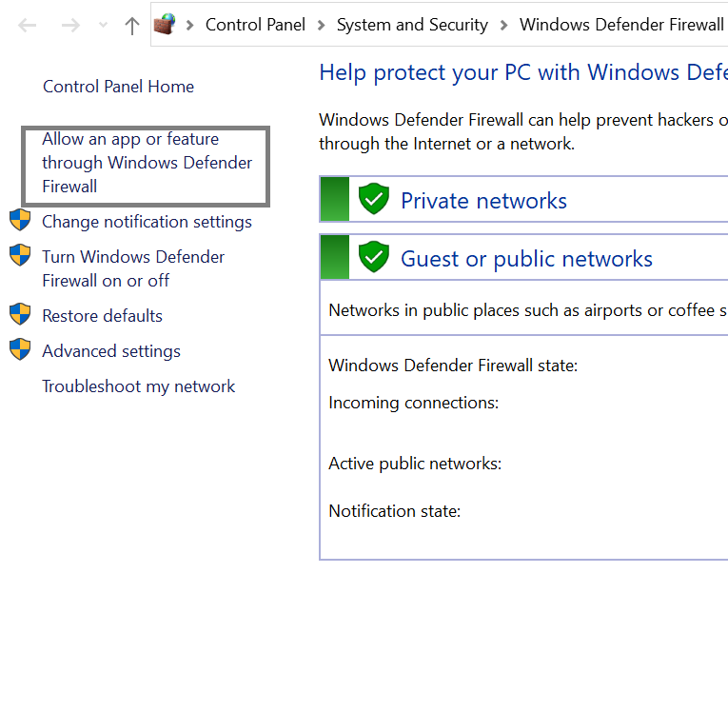Click the Forward arrow navigation button
728x712 pixels.
pos(70,25)
